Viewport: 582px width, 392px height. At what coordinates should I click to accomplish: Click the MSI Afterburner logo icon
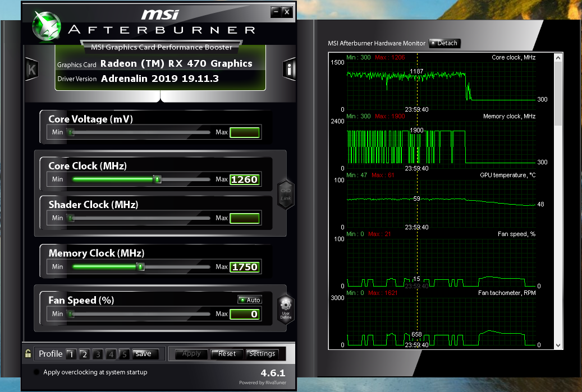coord(46,26)
